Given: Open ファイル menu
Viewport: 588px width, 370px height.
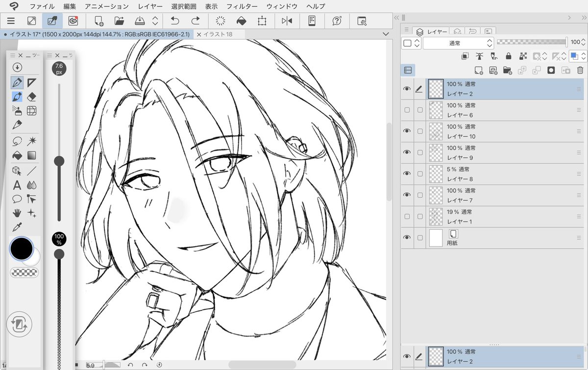Looking at the screenshot, I should click(x=42, y=6).
